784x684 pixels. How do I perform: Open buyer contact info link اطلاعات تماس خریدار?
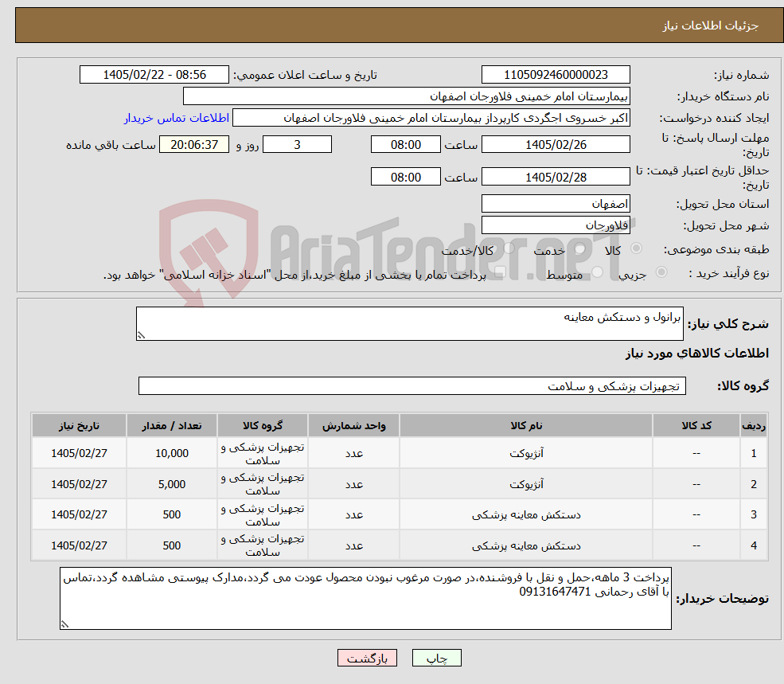point(177,118)
